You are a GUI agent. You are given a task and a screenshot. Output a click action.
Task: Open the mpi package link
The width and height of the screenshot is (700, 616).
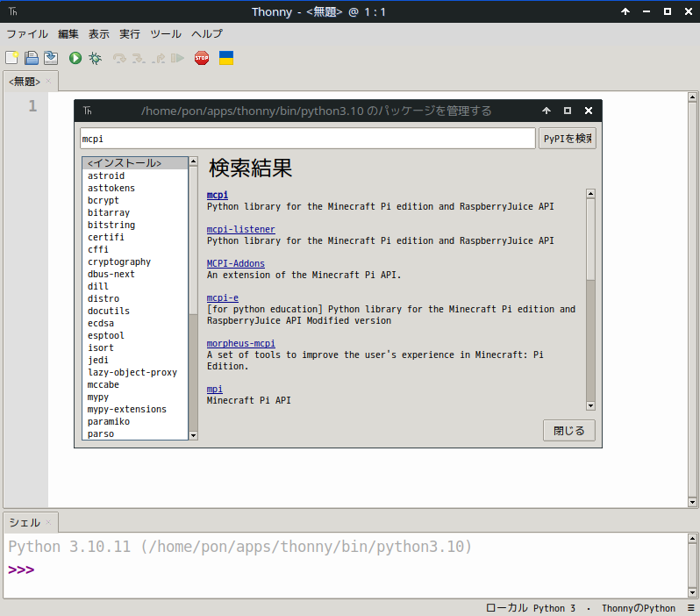[x=214, y=389]
